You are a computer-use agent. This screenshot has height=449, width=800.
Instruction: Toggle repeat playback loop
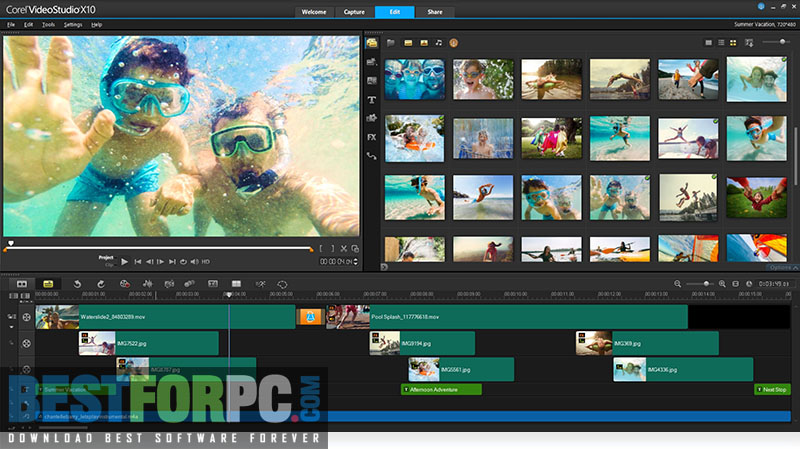(183, 262)
